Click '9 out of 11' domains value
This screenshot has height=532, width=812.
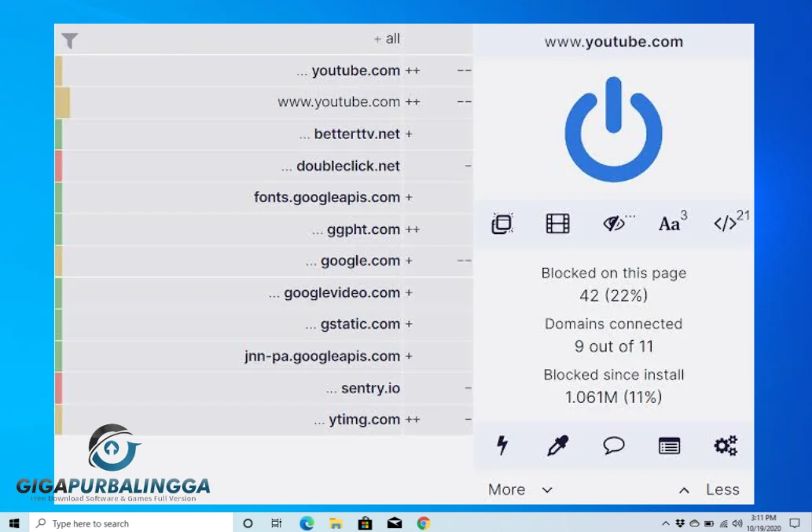point(614,347)
